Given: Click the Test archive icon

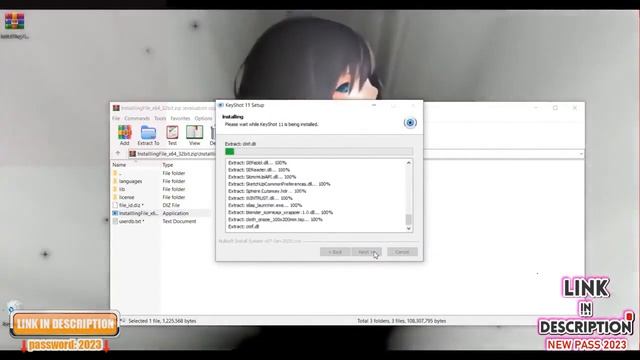Looking at the screenshot, I should pos(172,133).
